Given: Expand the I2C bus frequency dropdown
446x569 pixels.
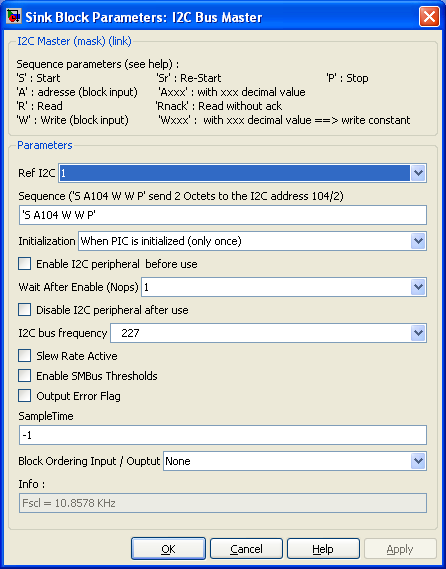Looking at the screenshot, I should pyautogui.click(x=418, y=333).
